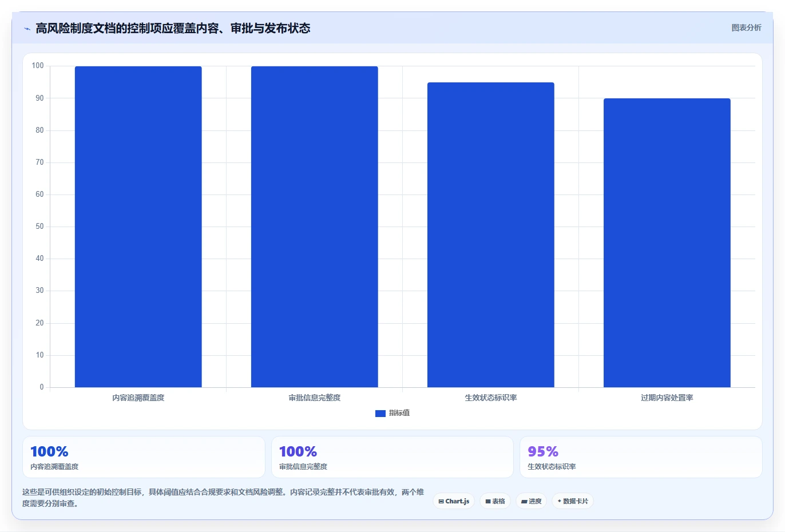
Task: Click the lightning icon beside the title
Action: (27, 29)
